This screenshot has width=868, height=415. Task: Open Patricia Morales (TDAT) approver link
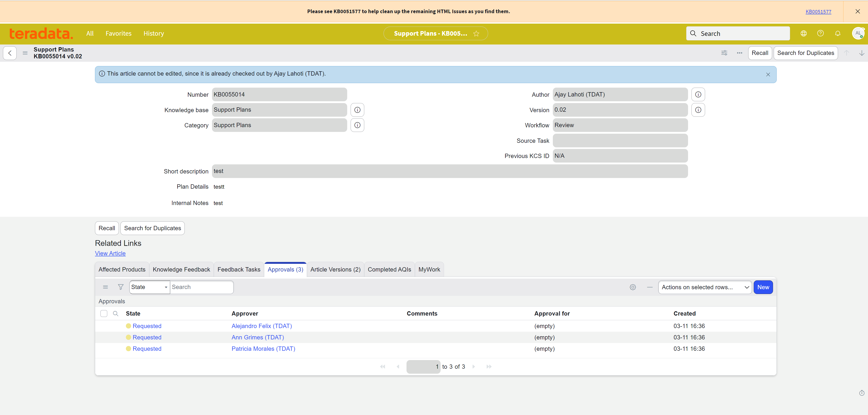pyautogui.click(x=263, y=349)
